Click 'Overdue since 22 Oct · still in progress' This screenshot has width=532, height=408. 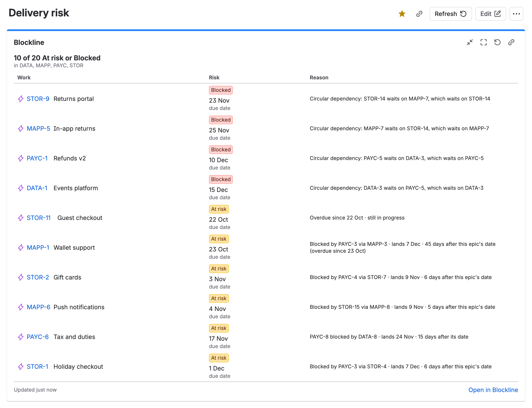point(357,218)
